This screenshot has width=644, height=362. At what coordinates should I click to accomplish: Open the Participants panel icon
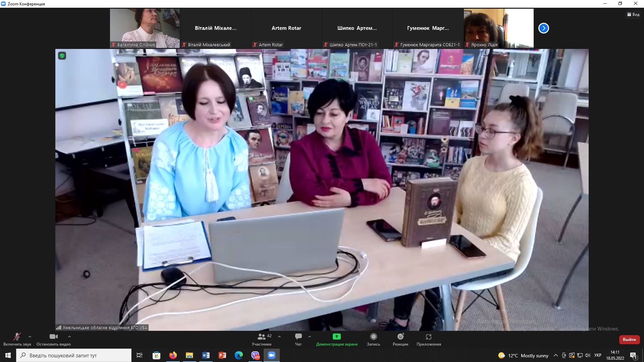(x=262, y=337)
